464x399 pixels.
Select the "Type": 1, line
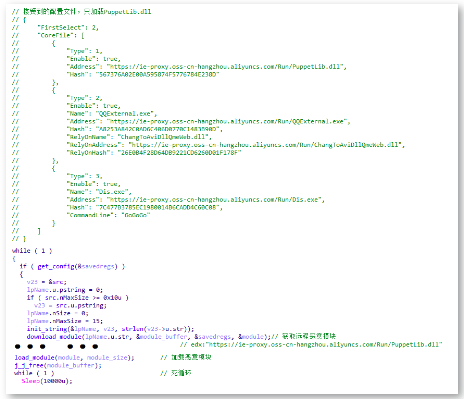[84, 51]
